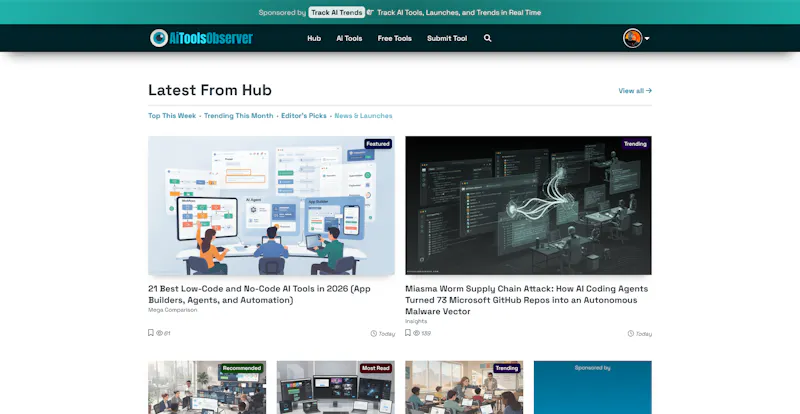Click Today text under Low-Code article
The height and width of the screenshot is (414, 800).
(387, 334)
